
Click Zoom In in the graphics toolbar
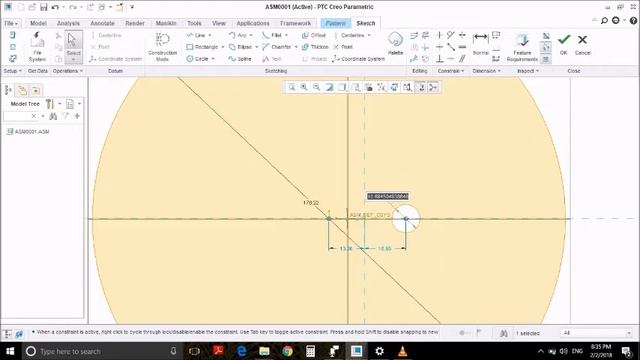coord(304,87)
